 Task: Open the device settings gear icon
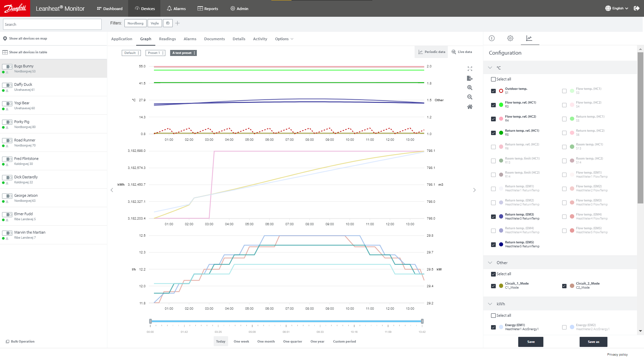[x=510, y=38]
